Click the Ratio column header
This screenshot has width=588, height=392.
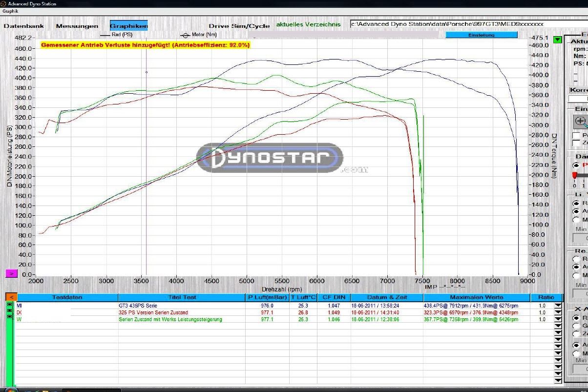click(x=546, y=297)
